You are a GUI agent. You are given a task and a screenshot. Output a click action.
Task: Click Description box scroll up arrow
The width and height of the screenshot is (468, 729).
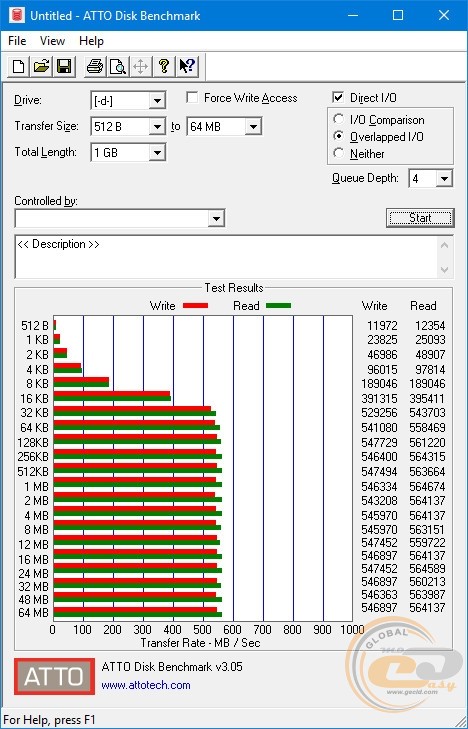444,245
